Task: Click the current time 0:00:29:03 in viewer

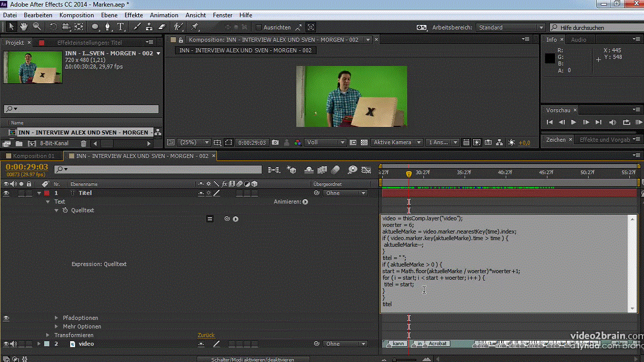Action: (x=253, y=143)
